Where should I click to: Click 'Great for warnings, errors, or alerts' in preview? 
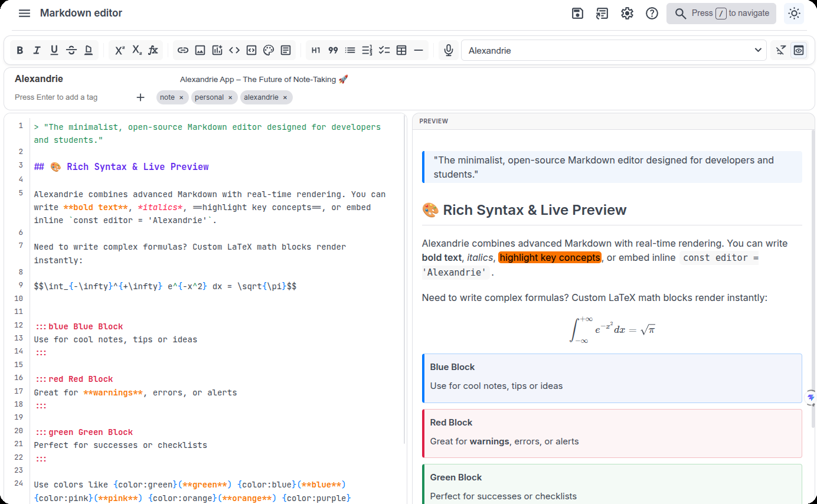coord(504,441)
